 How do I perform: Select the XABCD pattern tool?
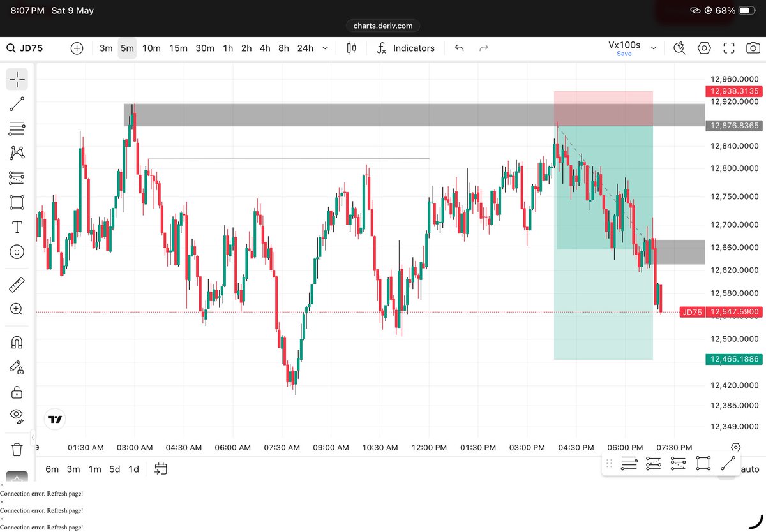pos(17,153)
